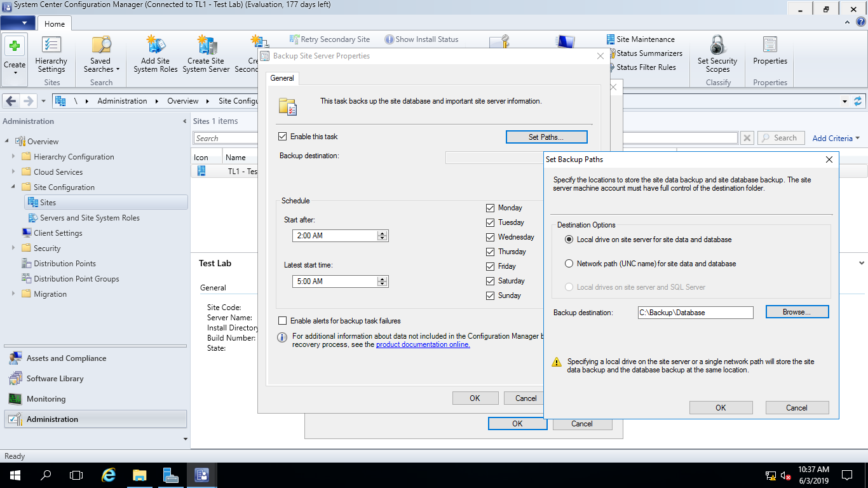Open the product documentation online link
Screen dimensions: 868x488
[423, 344]
